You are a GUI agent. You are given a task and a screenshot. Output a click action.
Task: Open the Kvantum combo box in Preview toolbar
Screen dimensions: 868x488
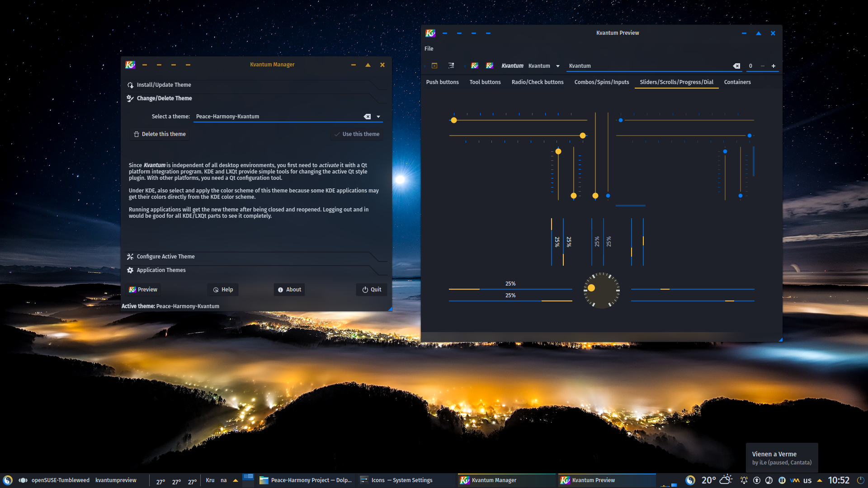pos(544,66)
